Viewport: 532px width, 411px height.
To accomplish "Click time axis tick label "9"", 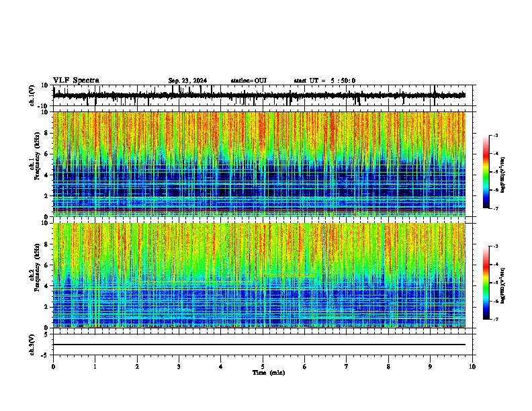I will coord(430,367).
